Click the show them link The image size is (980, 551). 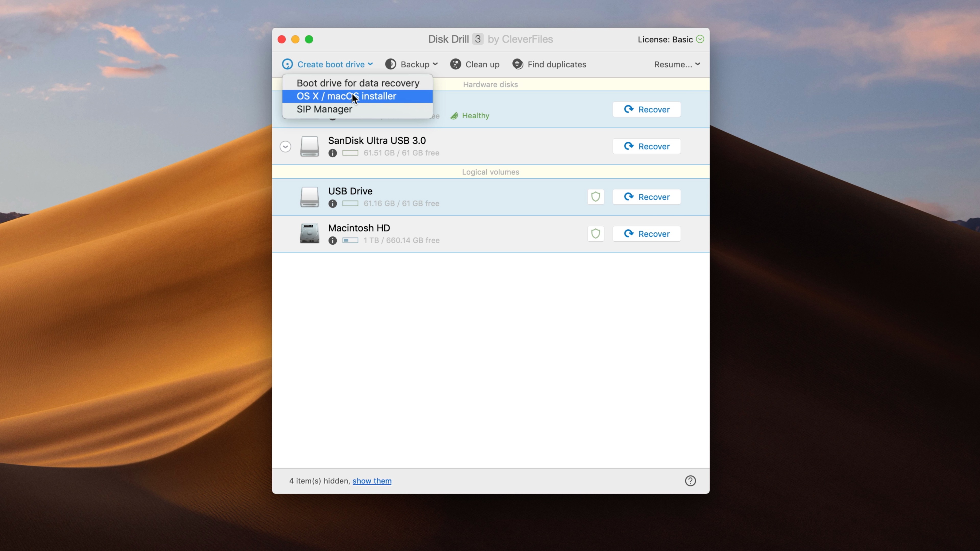point(372,481)
